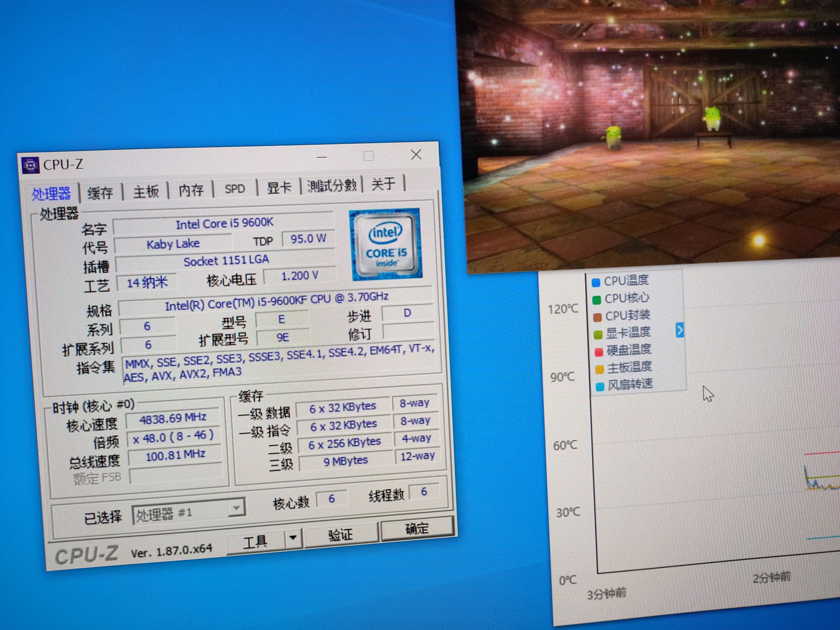
Task: Open the 显卡 tab
Action: [x=279, y=188]
